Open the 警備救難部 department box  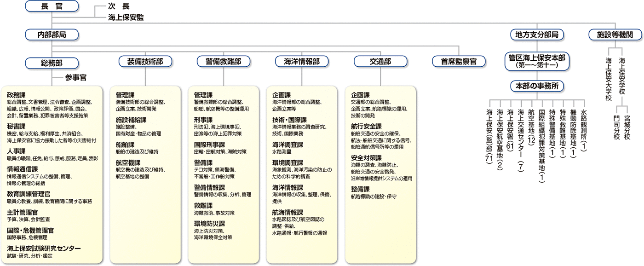click(217, 61)
